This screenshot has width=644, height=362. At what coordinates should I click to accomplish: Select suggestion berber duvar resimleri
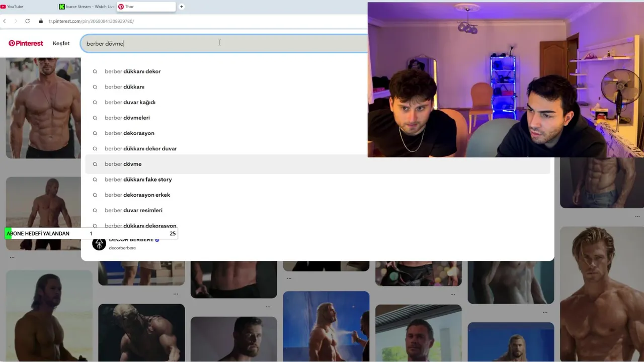coord(317,210)
